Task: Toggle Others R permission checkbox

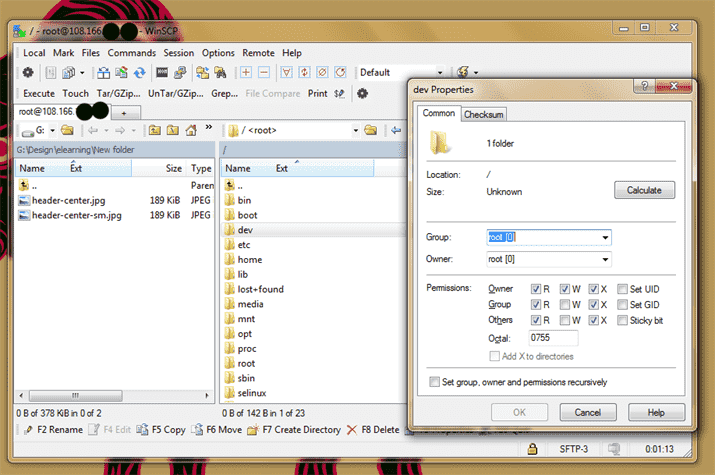Action: (536, 320)
